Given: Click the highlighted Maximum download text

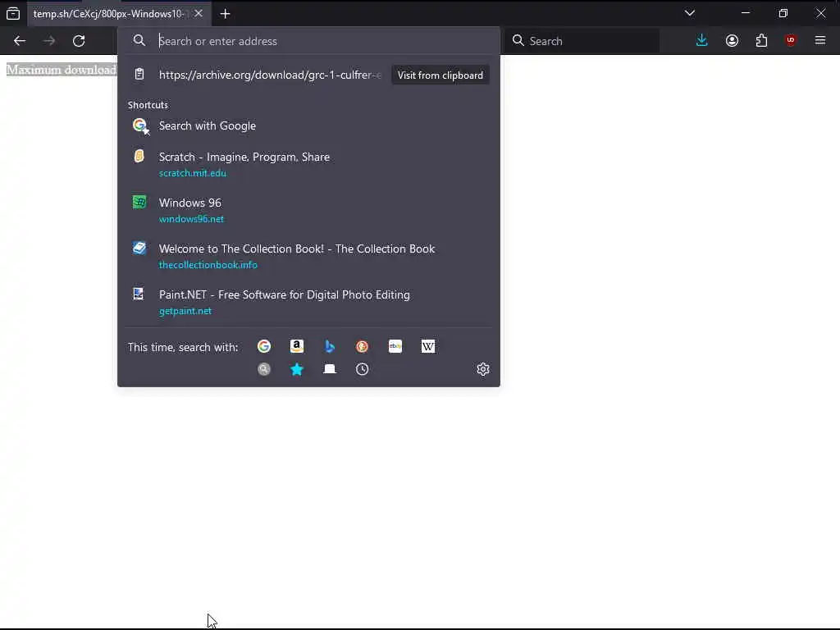Looking at the screenshot, I should click(62, 70).
